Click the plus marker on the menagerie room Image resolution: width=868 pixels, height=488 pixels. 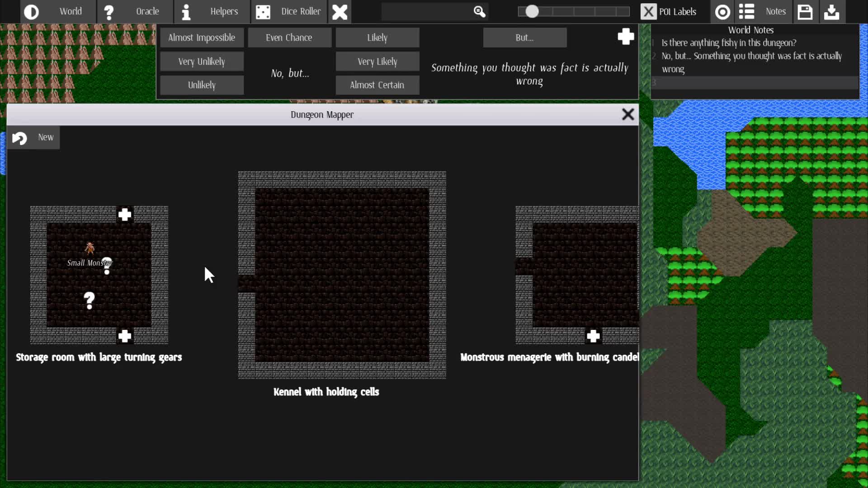594,336
